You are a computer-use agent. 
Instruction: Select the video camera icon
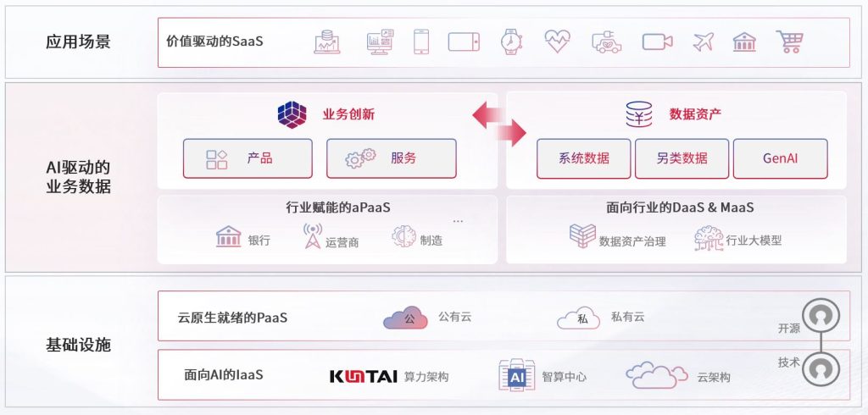[x=657, y=41]
